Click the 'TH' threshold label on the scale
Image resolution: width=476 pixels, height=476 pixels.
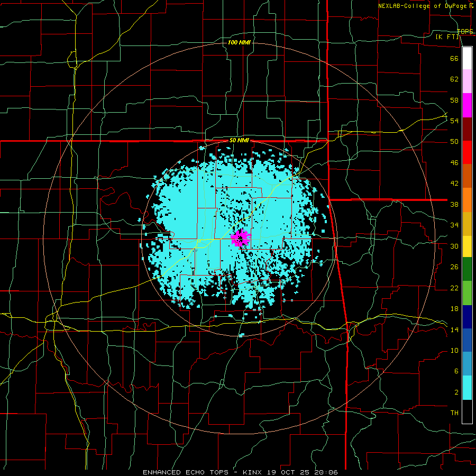[x=454, y=413]
